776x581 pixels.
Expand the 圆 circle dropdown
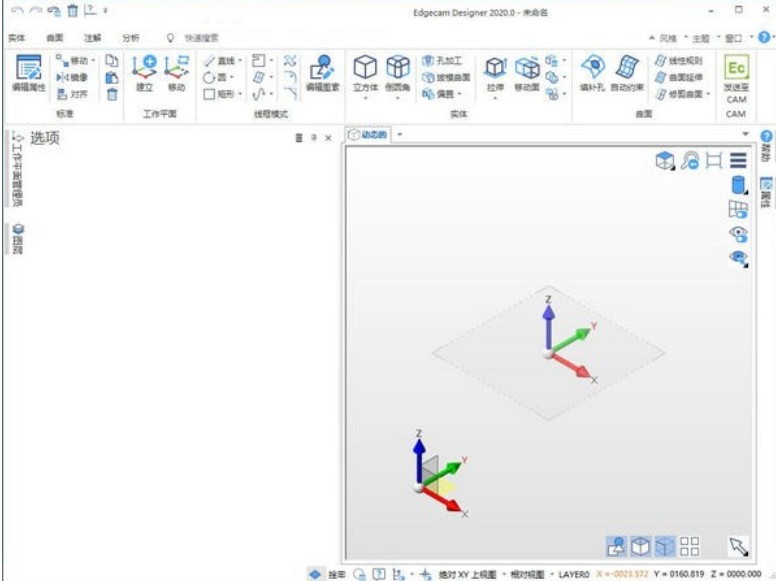(231, 77)
